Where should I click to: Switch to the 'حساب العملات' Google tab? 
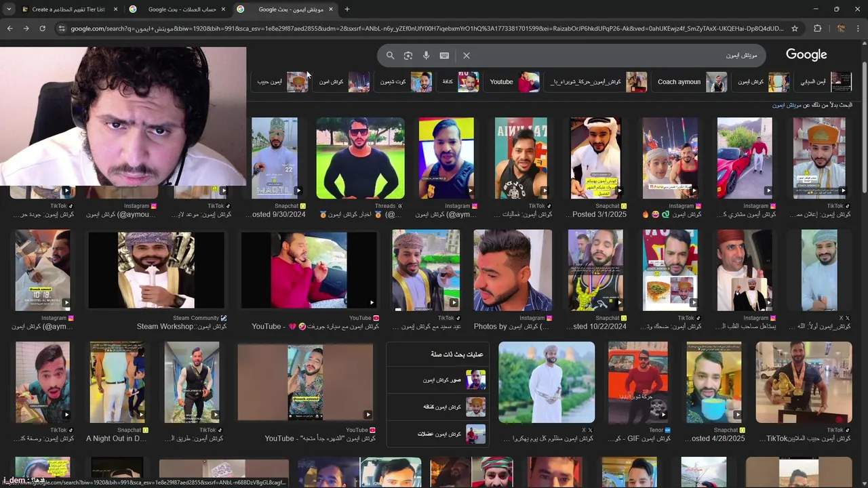[x=177, y=9]
